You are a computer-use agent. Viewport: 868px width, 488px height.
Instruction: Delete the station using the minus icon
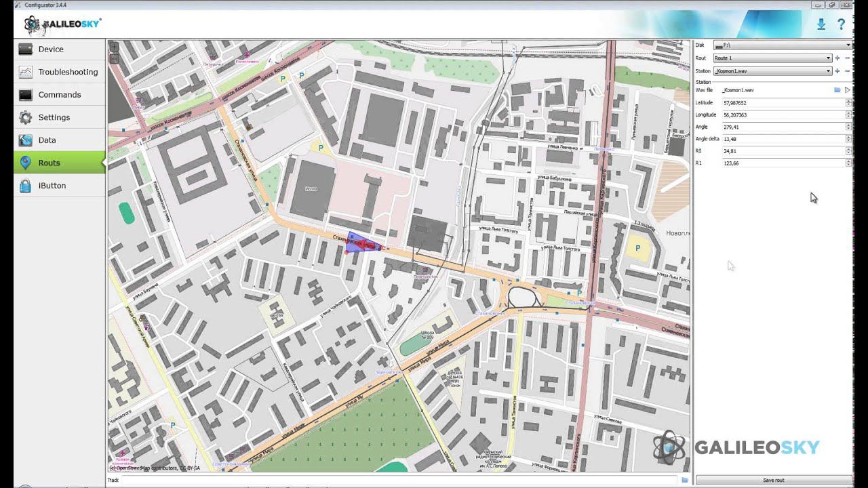click(847, 71)
